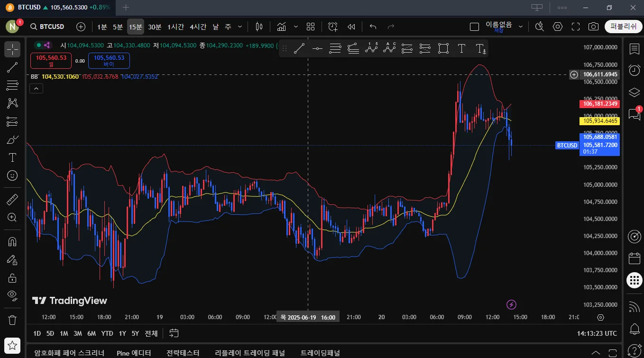This screenshot has width=644, height=358.
Task: Click the BTCUSD symbol search field
Action: [x=47, y=27]
